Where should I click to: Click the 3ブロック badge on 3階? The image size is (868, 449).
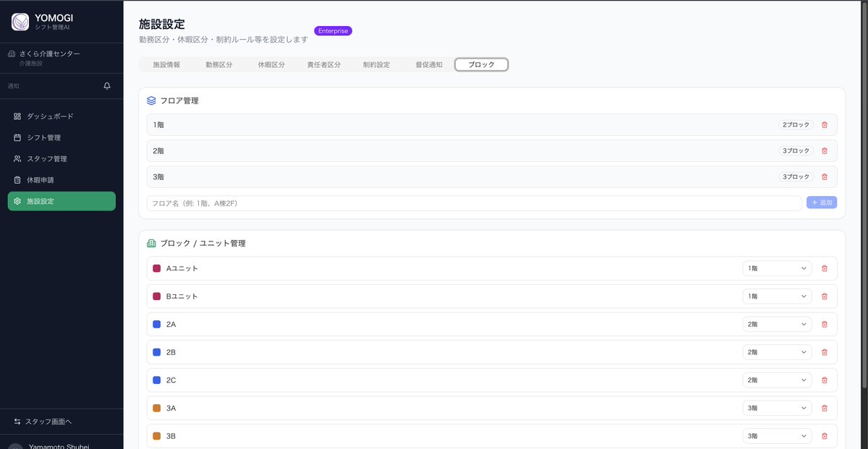[796, 177]
